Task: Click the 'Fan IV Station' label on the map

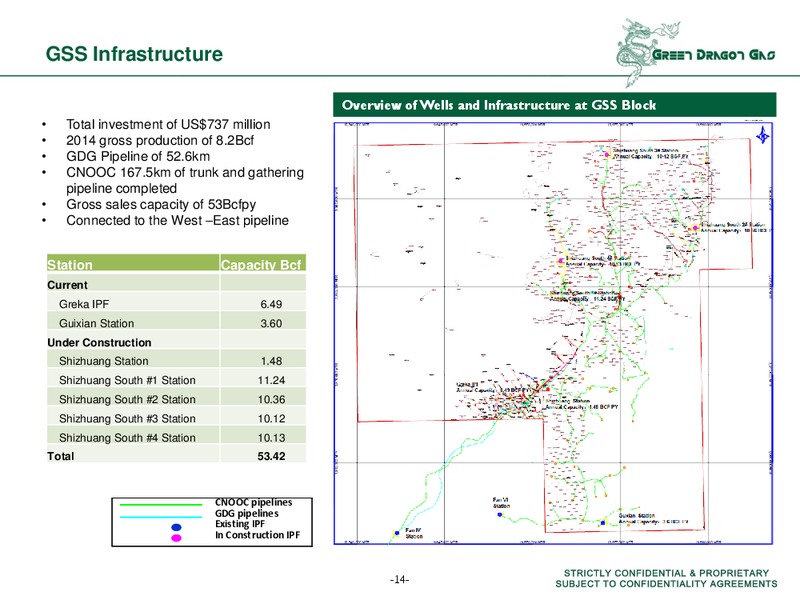Action: [414, 534]
